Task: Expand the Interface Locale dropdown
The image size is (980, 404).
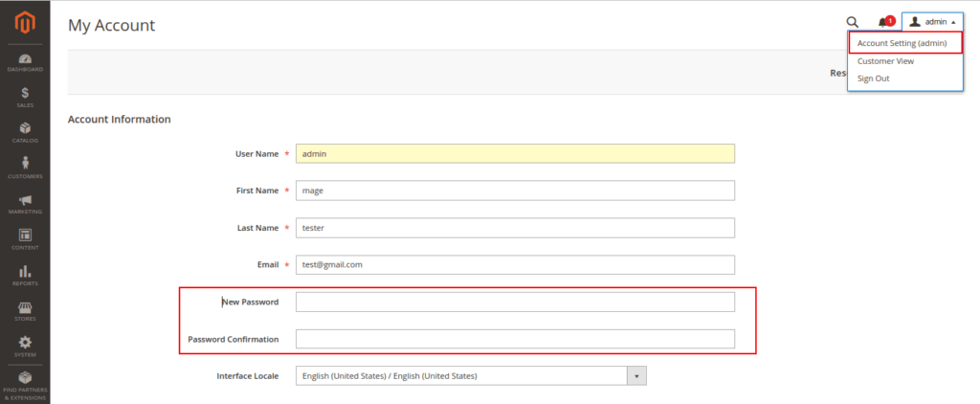Action: click(x=637, y=376)
